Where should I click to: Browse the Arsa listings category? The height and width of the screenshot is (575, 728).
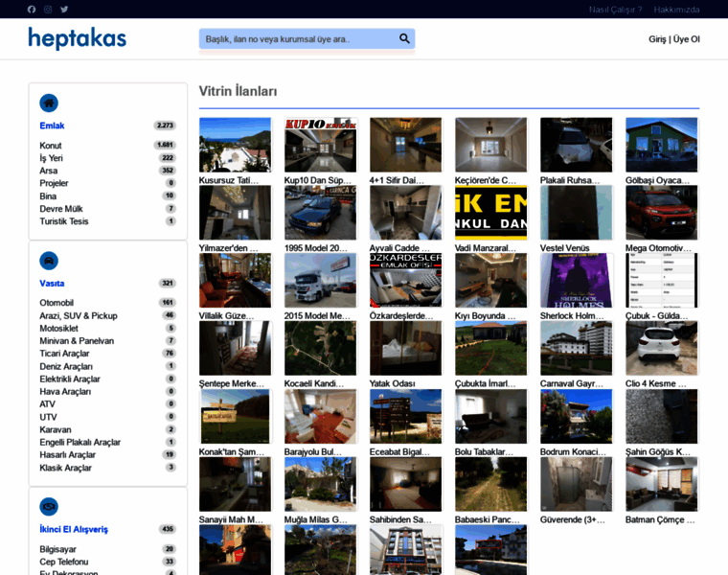(x=49, y=171)
